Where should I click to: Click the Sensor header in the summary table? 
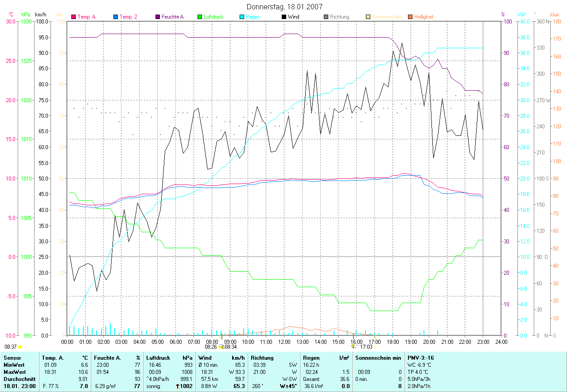click(12, 357)
